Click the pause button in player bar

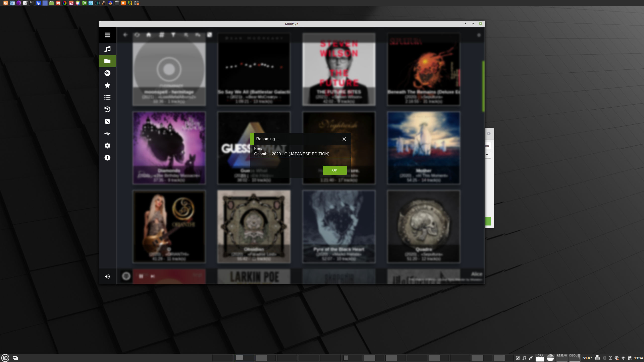tap(141, 276)
